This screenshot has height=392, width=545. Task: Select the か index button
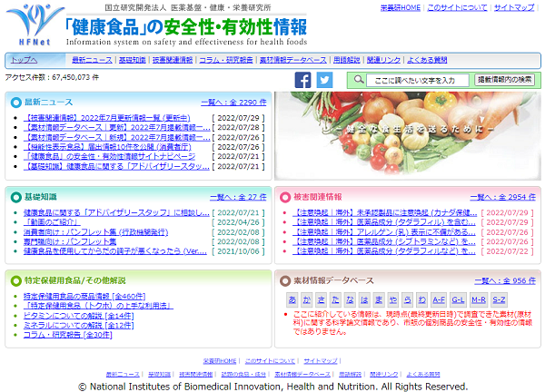point(307,299)
